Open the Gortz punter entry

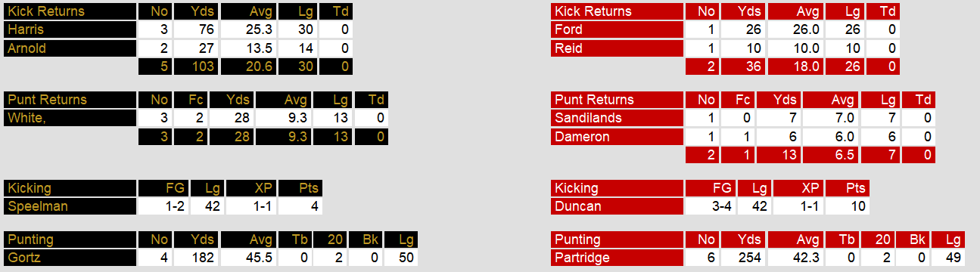(x=70, y=258)
